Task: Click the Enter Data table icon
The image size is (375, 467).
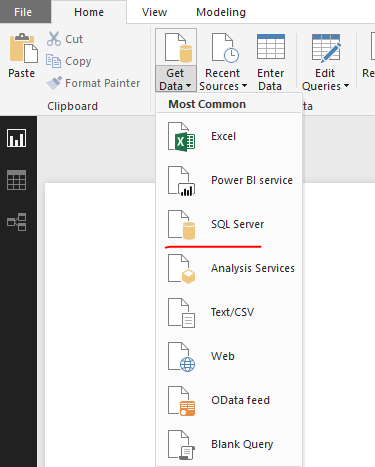Action: point(271,47)
